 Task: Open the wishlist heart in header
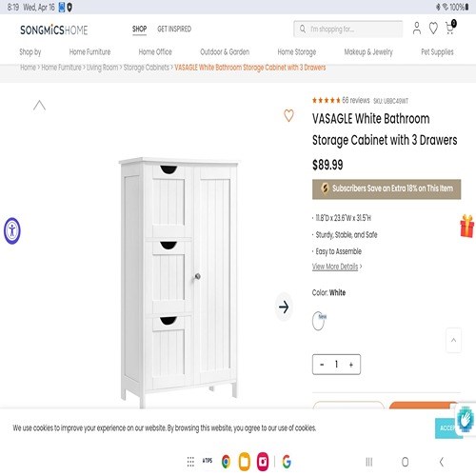[433, 29]
